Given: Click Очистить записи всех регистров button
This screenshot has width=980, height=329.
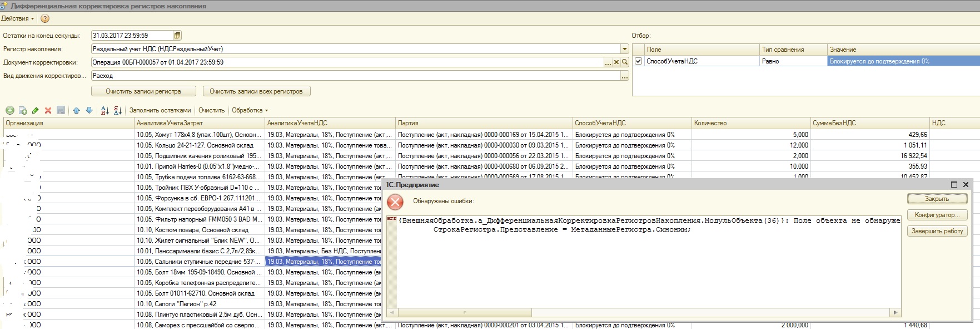Looking at the screenshot, I should pos(256,91).
